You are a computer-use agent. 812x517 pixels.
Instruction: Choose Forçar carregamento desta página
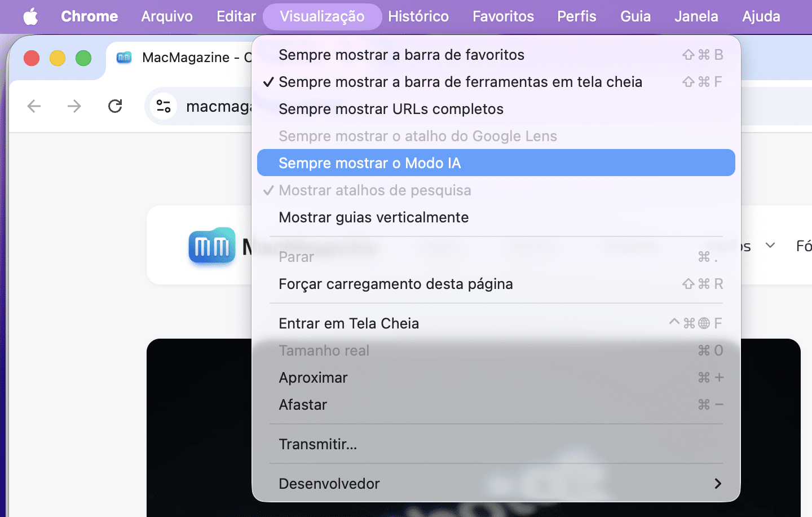click(496, 284)
